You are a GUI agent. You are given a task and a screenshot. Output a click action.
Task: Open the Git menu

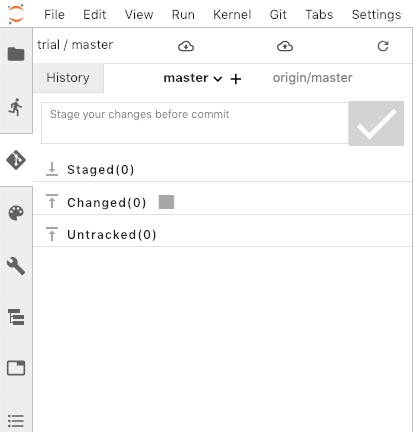(x=278, y=14)
